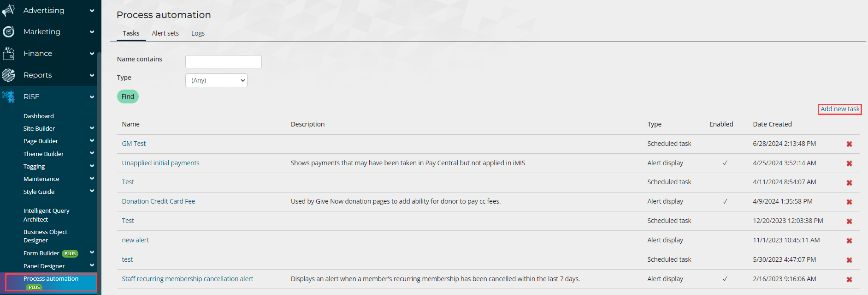868x295 pixels.
Task: Toggle enabled checkmark for Staff recurring membership alert
Action: (x=725, y=279)
